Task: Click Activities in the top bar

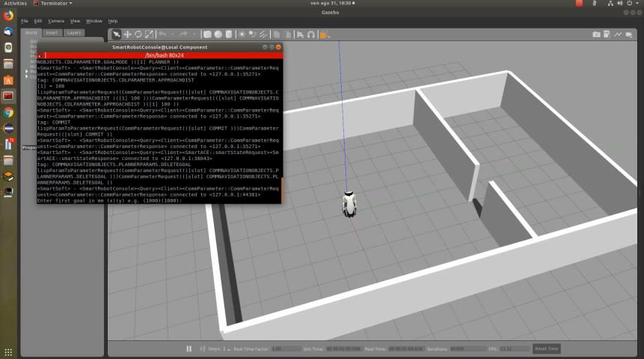Action: click(15, 4)
